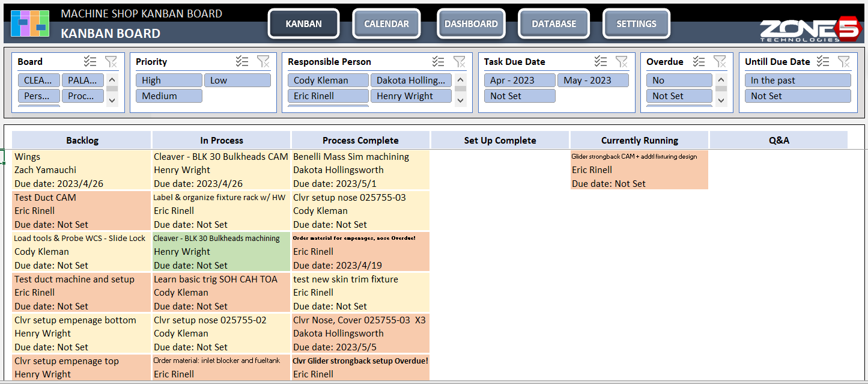
Task: Select High in the Priority slicer
Action: pyautogui.click(x=169, y=79)
